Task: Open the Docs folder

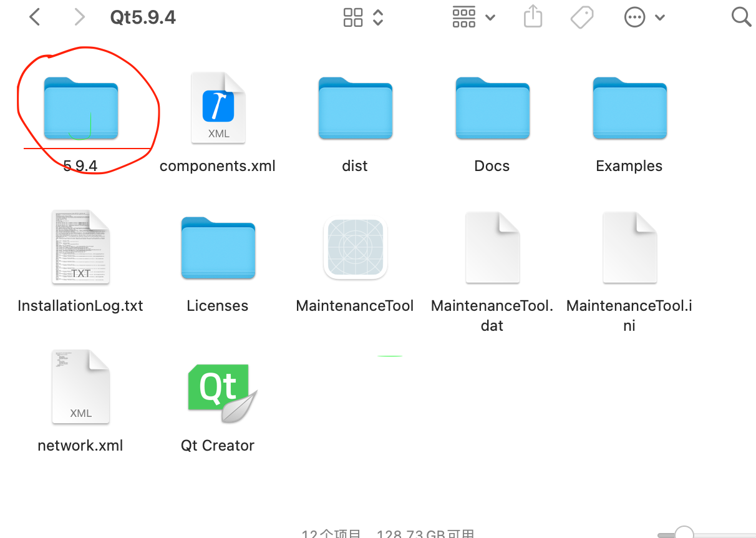Action: pos(492,107)
